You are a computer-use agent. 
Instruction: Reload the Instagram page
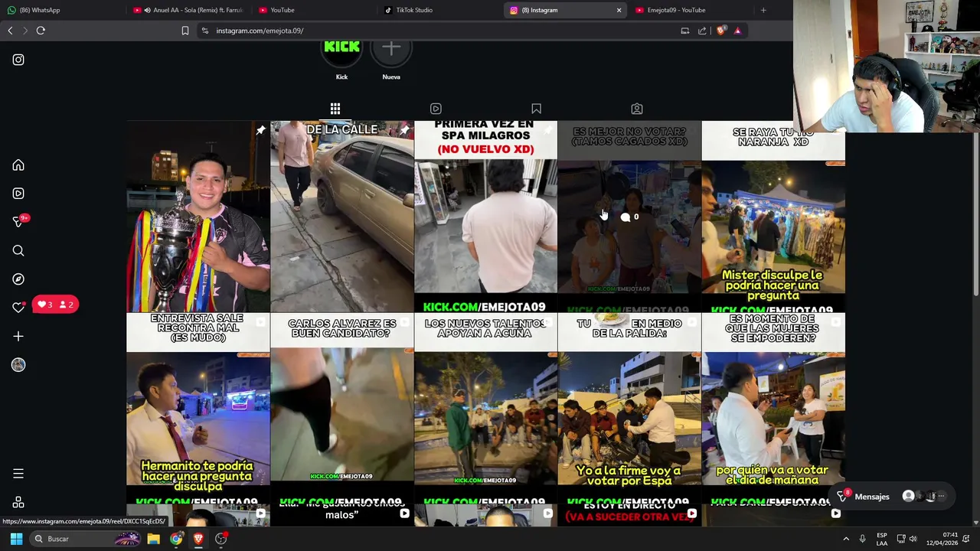(x=41, y=31)
